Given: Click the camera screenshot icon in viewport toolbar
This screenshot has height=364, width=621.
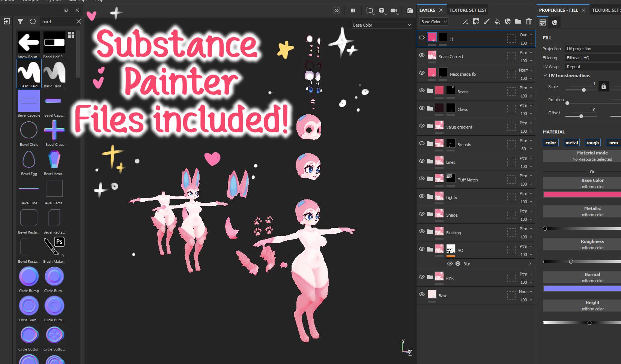Looking at the screenshot, I should (410, 10).
